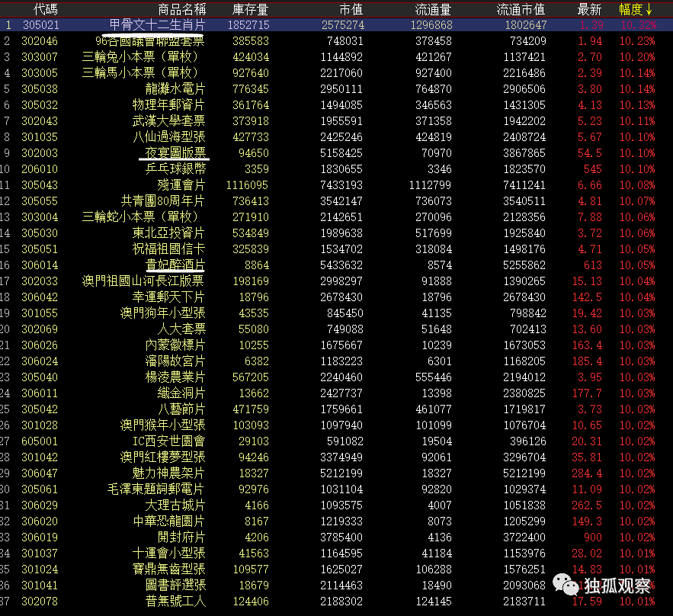The width and height of the screenshot is (673, 616).
Task: Select row IC西安世園會
Action: click(x=337, y=441)
